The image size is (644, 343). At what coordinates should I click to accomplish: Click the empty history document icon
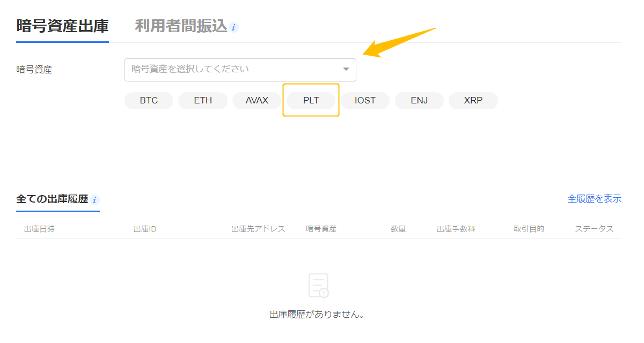[x=318, y=285]
